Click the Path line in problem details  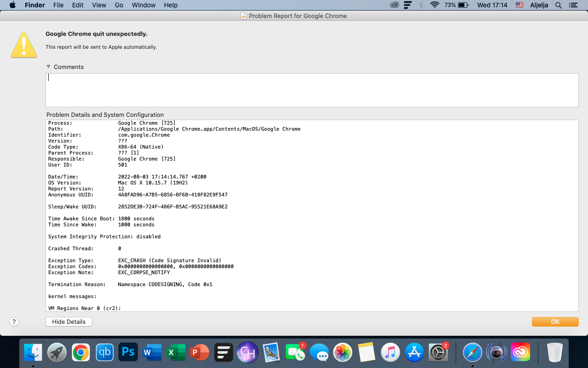pyautogui.click(x=175, y=129)
